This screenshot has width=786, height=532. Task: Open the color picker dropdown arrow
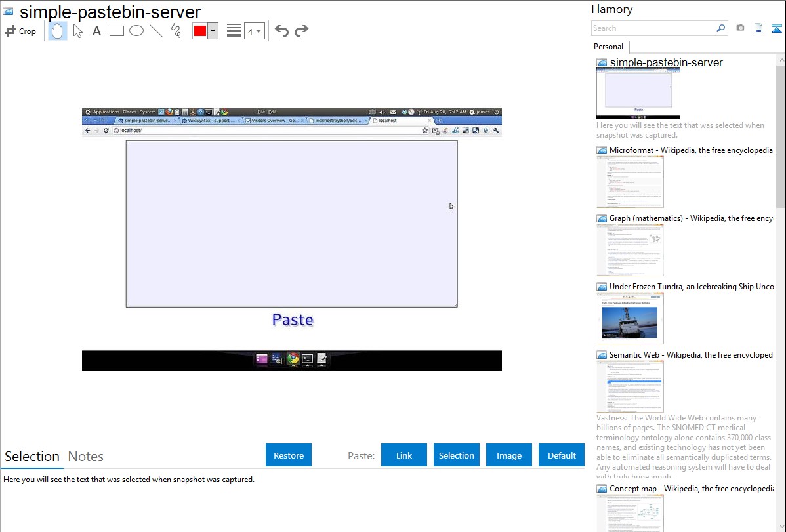click(213, 31)
